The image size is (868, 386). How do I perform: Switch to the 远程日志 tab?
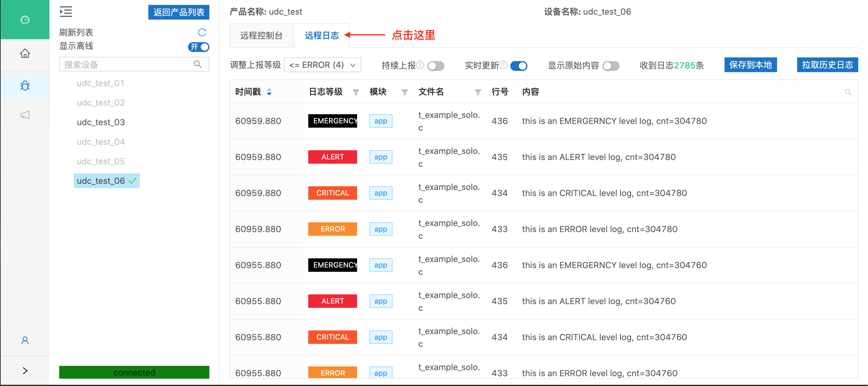(321, 35)
